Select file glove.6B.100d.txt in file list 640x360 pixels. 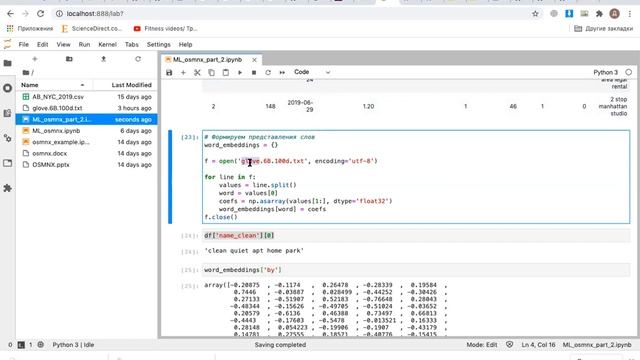coord(87,108)
